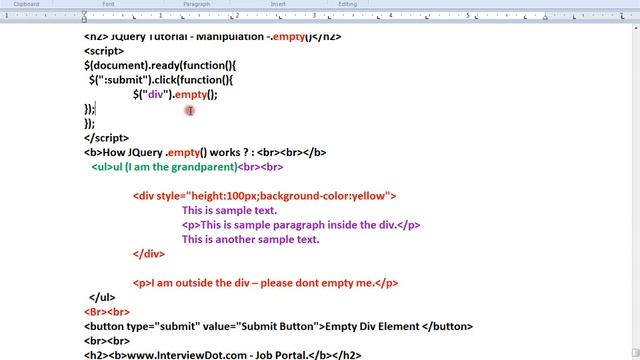Click the $(document).ready(function(){ line

pos(160,65)
